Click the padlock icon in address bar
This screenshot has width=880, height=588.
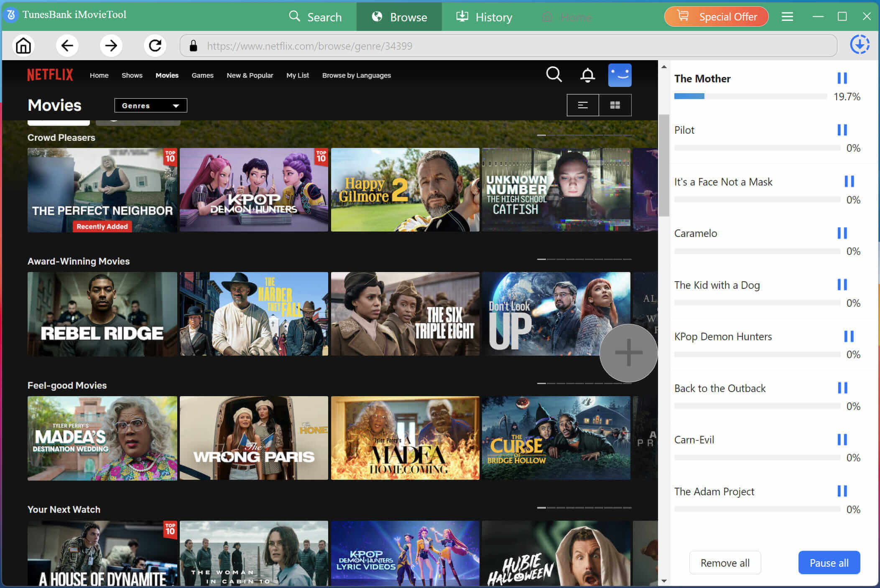pos(193,46)
